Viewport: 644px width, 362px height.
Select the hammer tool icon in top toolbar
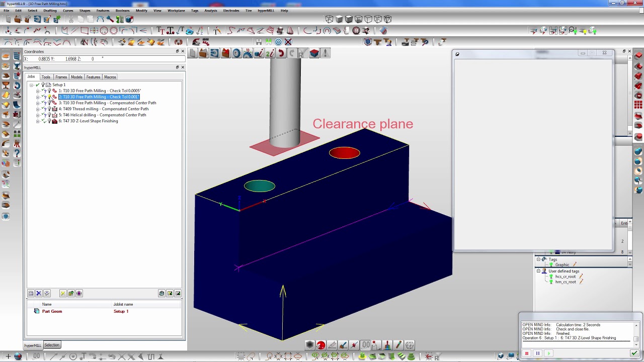pyautogui.click(x=110, y=19)
